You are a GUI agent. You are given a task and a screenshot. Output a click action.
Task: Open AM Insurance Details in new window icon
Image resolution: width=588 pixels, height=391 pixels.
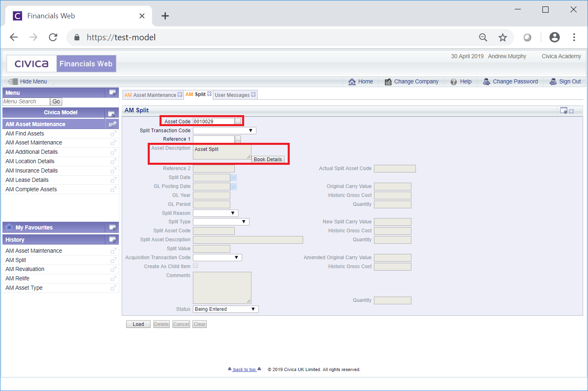[114, 170]
